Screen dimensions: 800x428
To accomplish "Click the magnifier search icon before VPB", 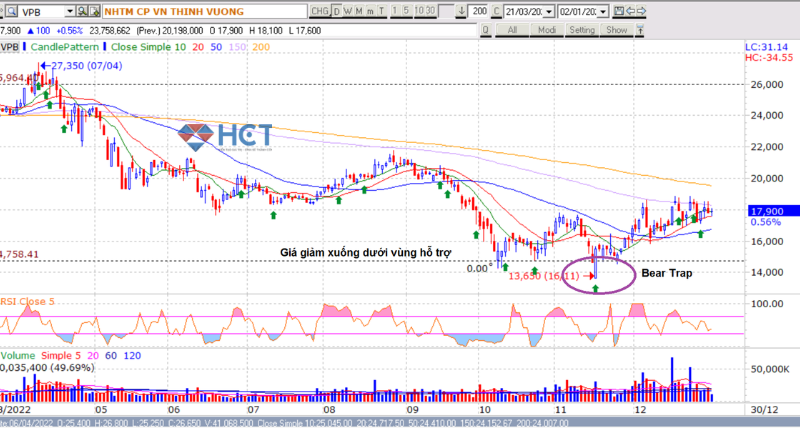I will [x=11, y=11].
